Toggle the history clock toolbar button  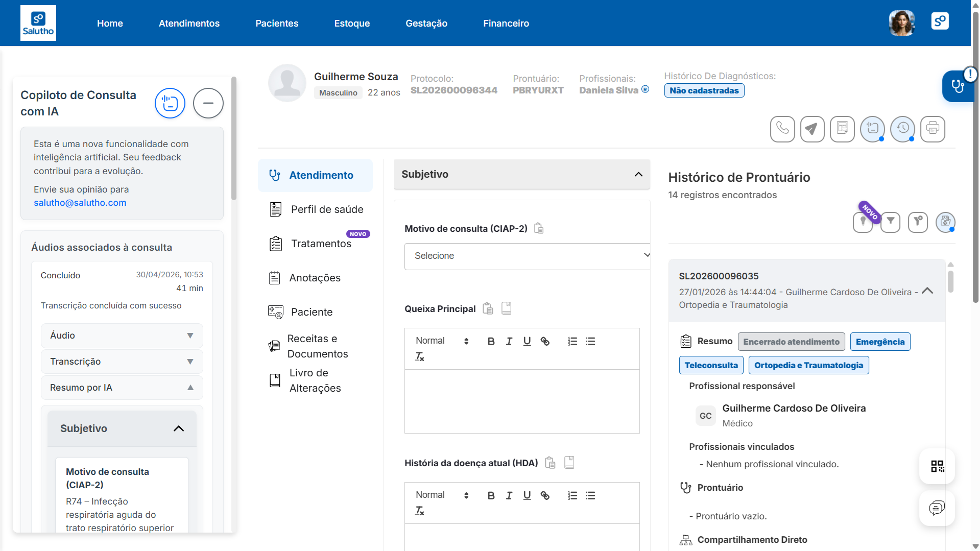tap(902, 129)
